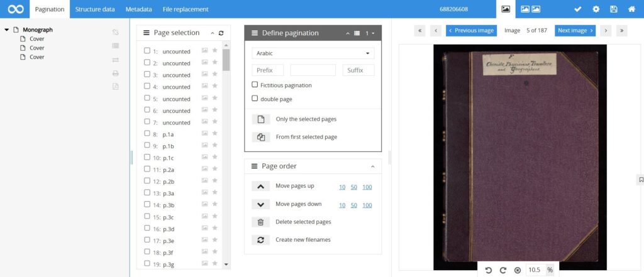Image resolution: width=644 pixels, height=277 pixels.
Task: Click the PDF document icon in left sidebar
Action: [116, 87]
